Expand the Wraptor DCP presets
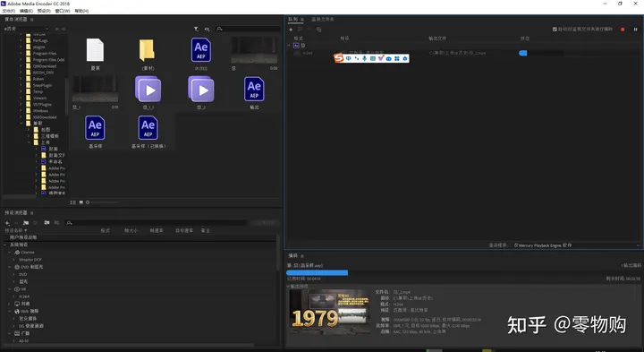644x352 pixels. [13, 260]
